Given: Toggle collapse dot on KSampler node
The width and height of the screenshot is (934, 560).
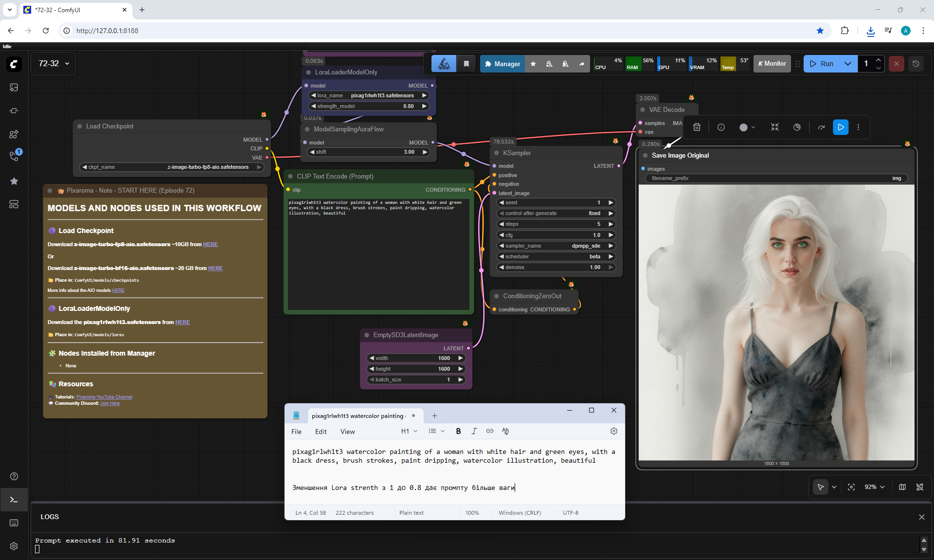Looking at the screenshot, I should coord(497,153).
